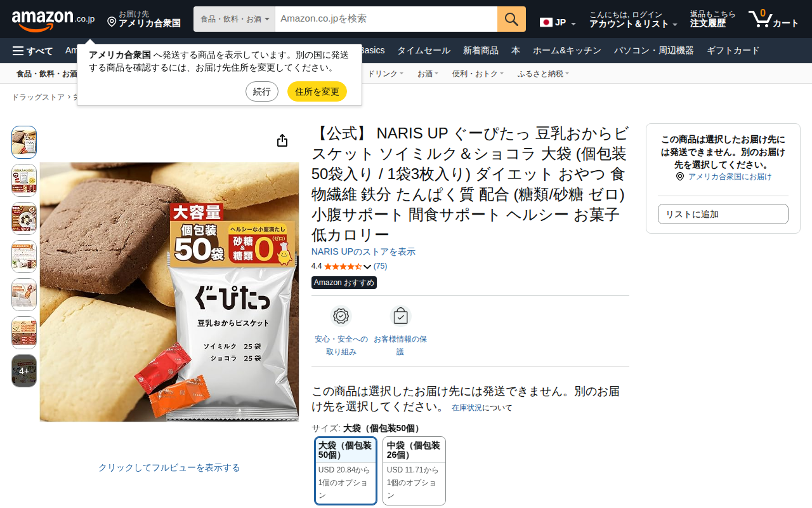Click the 住所を変更 yellow button

pos(317,91)
